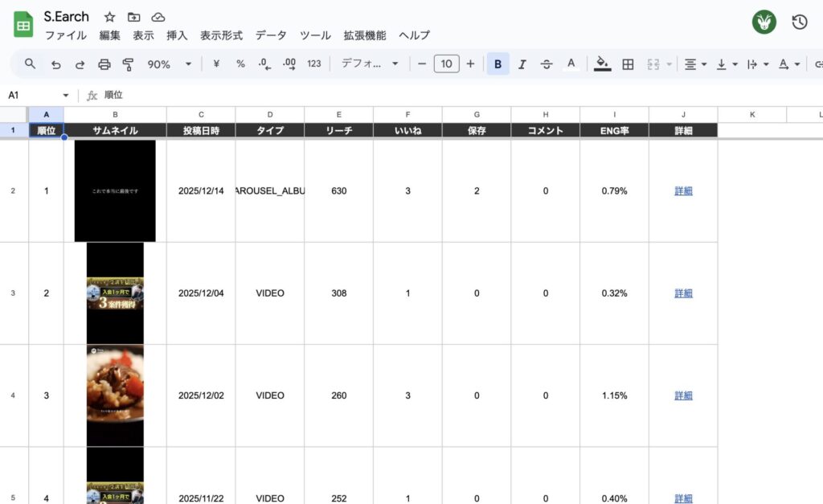
Task: Star the S.Earch document
Action: 109,17
